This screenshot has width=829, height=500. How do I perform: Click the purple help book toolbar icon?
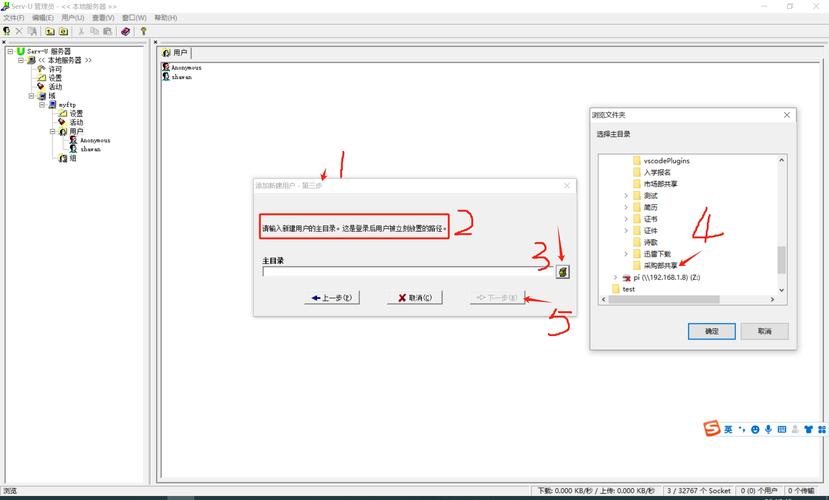tap(125, 31)
